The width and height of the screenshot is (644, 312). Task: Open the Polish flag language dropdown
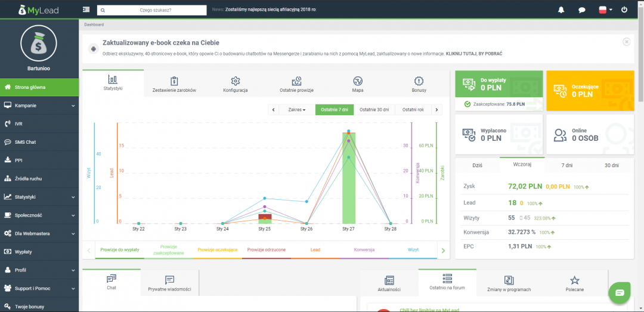click(605, 10)
